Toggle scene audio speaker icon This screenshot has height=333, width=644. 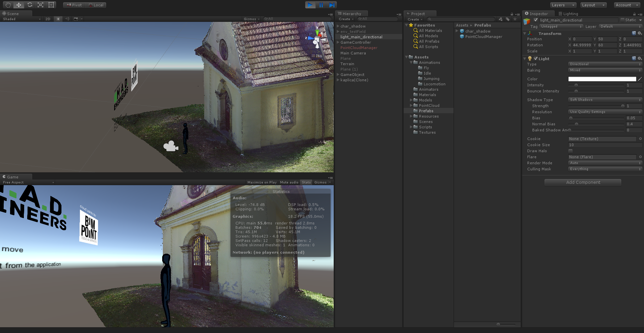click(x=67, y=19)
